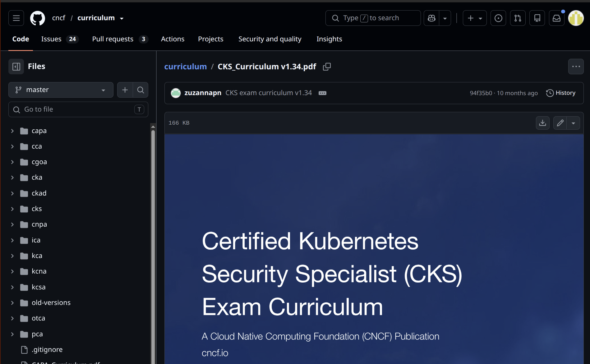Open the zuzannapn author profile
Screen dimensions: 590x364
[203, 93]
